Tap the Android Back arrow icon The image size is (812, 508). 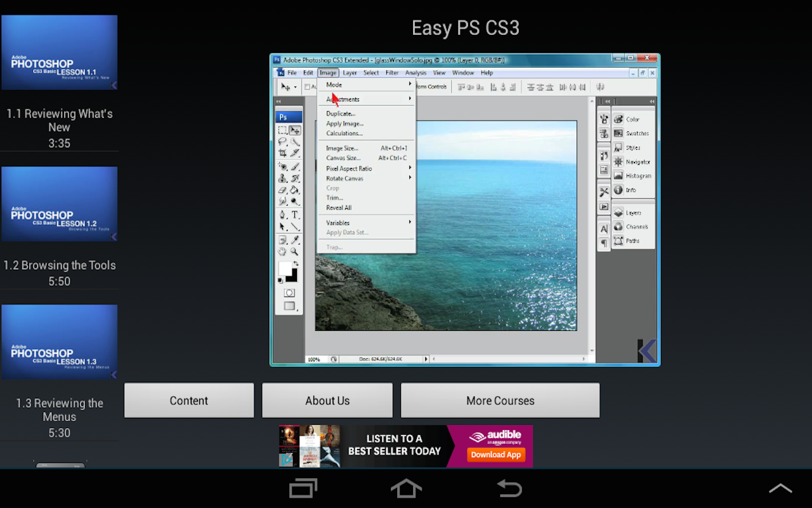[509, 488]
